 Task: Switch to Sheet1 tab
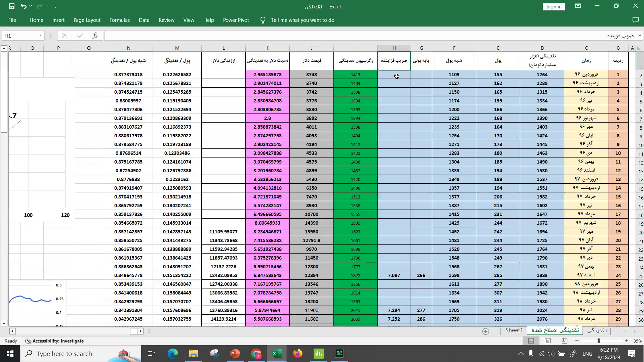(x=514, y=330)
